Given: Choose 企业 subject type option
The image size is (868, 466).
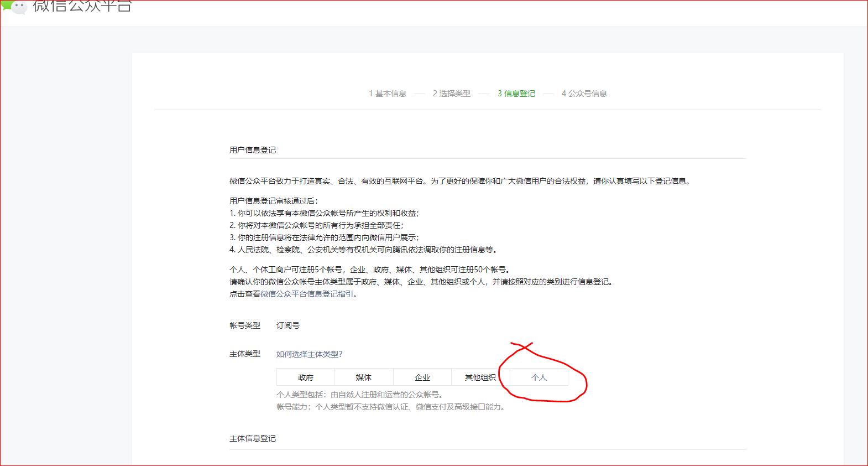Looking at the screenshot, I should (422, 377).
